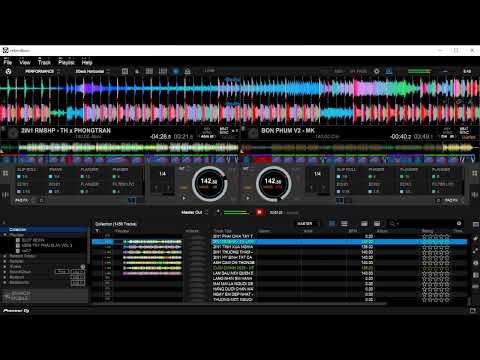Screen dimensions: 480x360
Task: Select Collection in the browser tree
Action: tap(44, 230)
